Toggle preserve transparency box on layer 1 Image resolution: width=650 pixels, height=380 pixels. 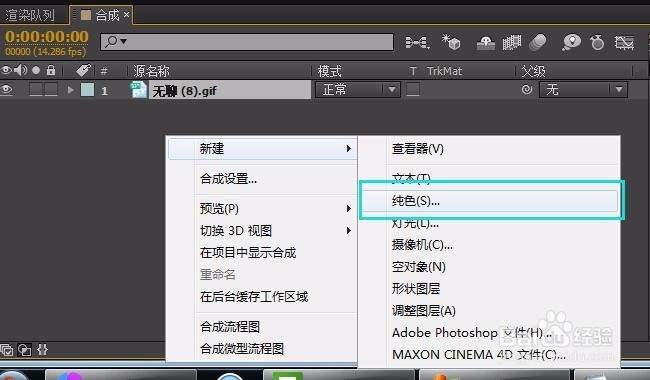[x=412, y=90]
